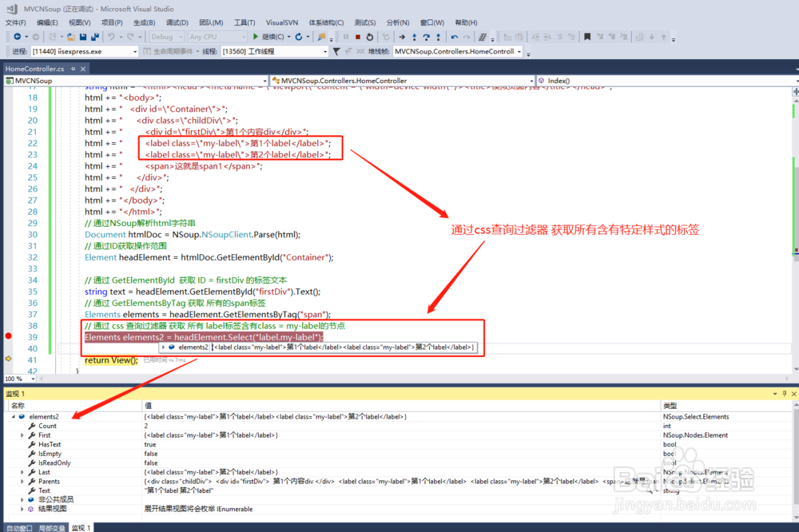This screenshot has height=532, width=799.
Task: Click the Save icon on the toolbar
Action: [82, 37]
